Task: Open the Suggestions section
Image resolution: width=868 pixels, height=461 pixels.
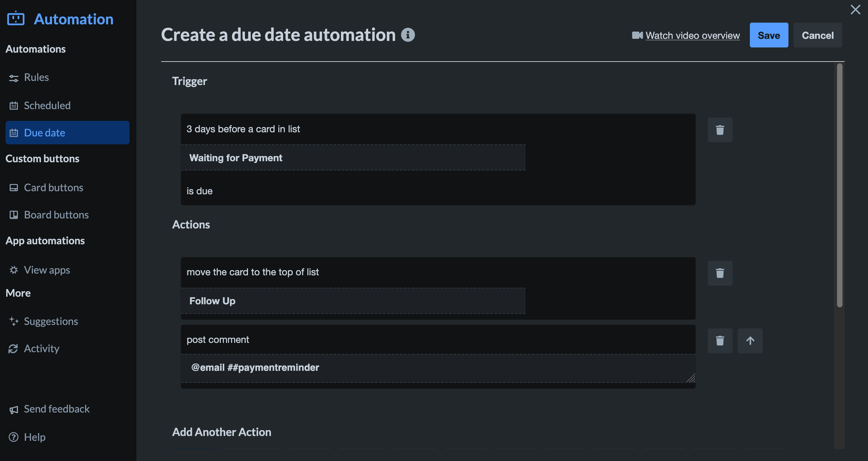Action: click(x=51, y=321)
